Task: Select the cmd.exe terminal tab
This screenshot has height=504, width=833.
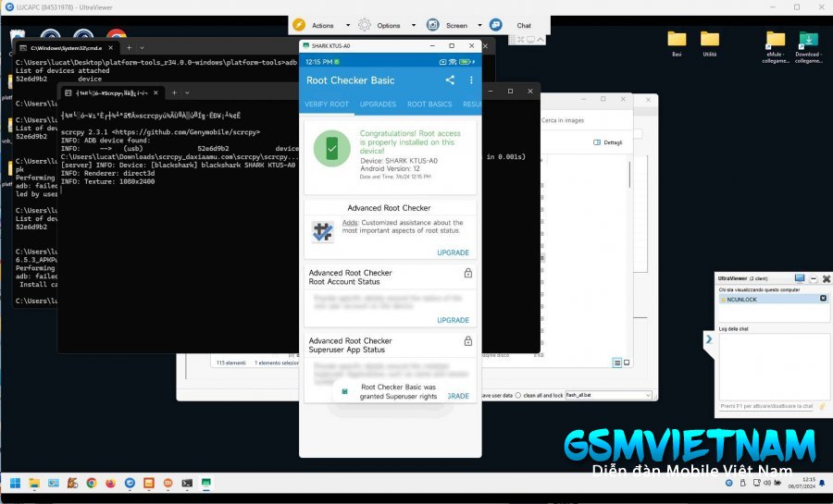Action: (66, 48)
